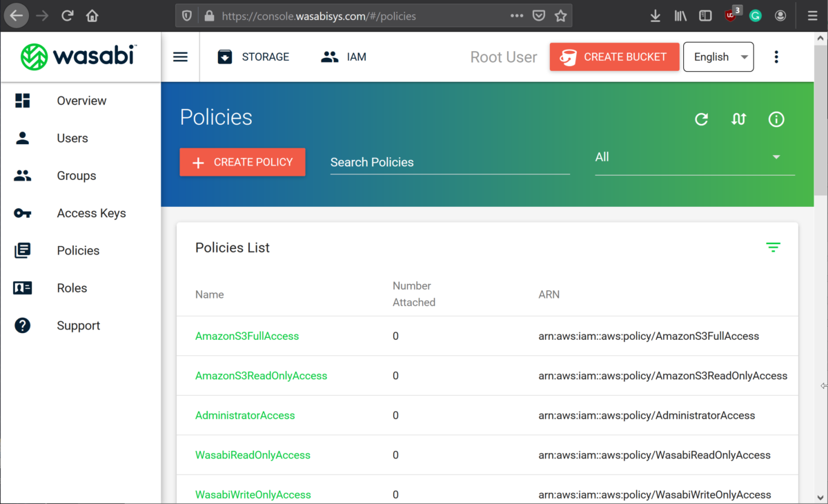Screen dimensions: 828x504
Task: Open the page actions ellipsis in address bar
Action: [517, 15]
